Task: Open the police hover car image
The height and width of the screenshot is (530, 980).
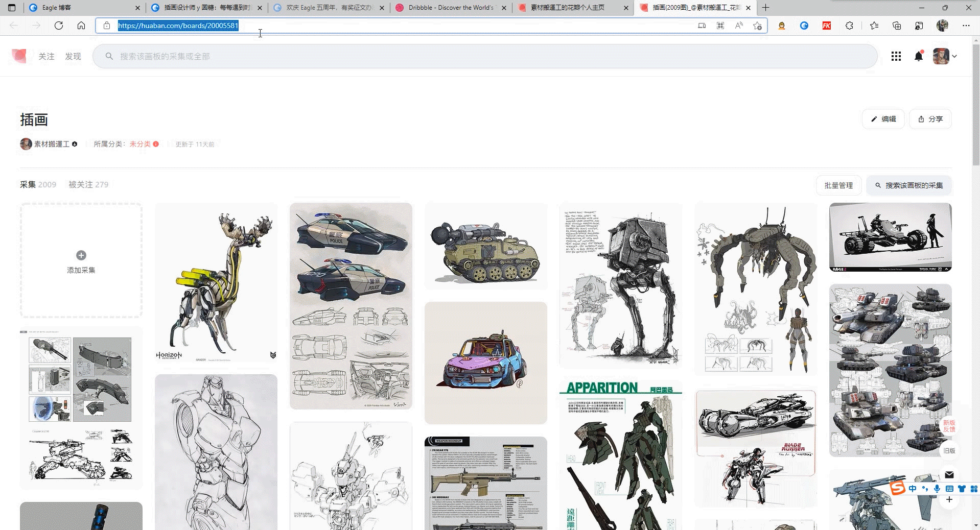Action: [x=351, y=306]
